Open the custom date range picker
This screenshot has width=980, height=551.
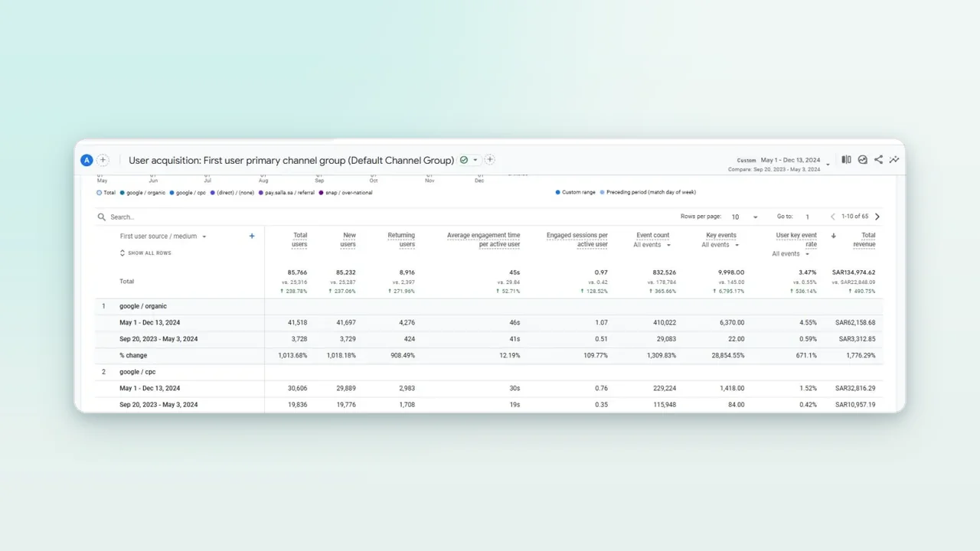pos(778,164)
